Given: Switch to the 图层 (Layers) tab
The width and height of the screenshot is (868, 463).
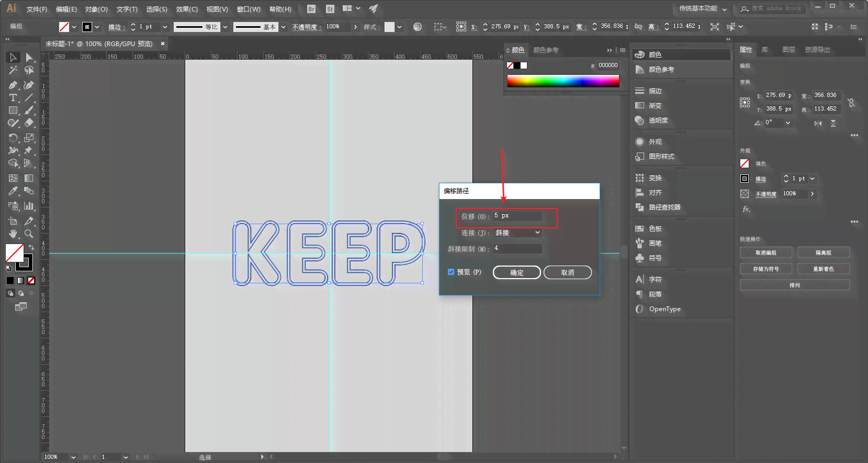Looking at the screenshot, I should (788, 50).
